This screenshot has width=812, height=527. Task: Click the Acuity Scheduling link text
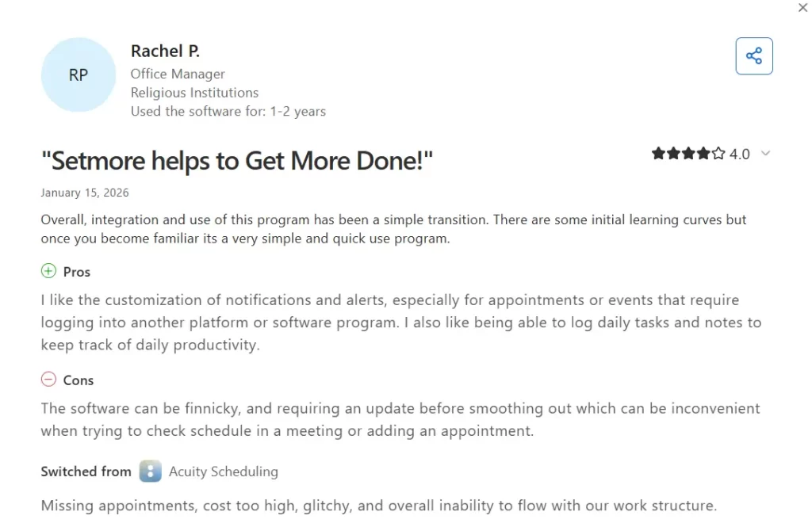[223, 471]
